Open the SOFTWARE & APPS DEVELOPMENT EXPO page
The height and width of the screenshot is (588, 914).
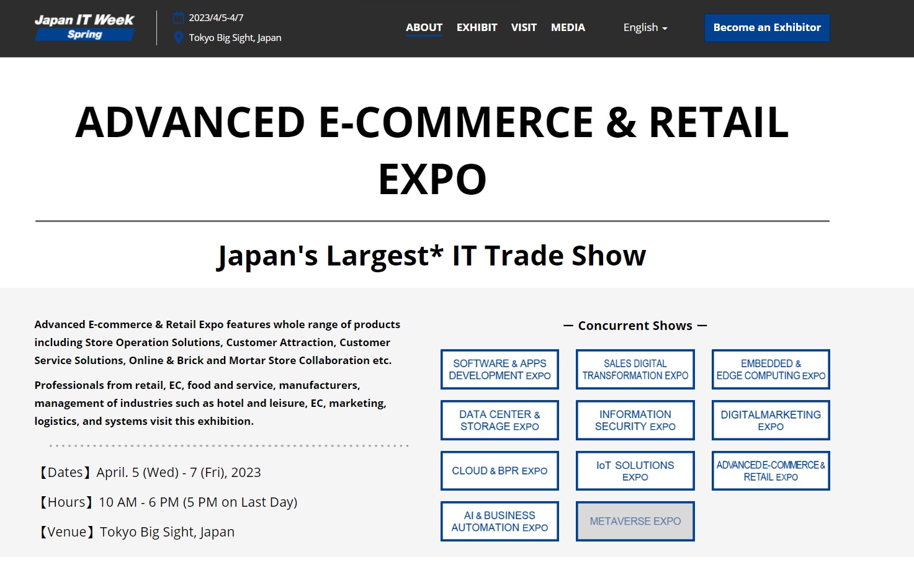(x=500, y=369)
